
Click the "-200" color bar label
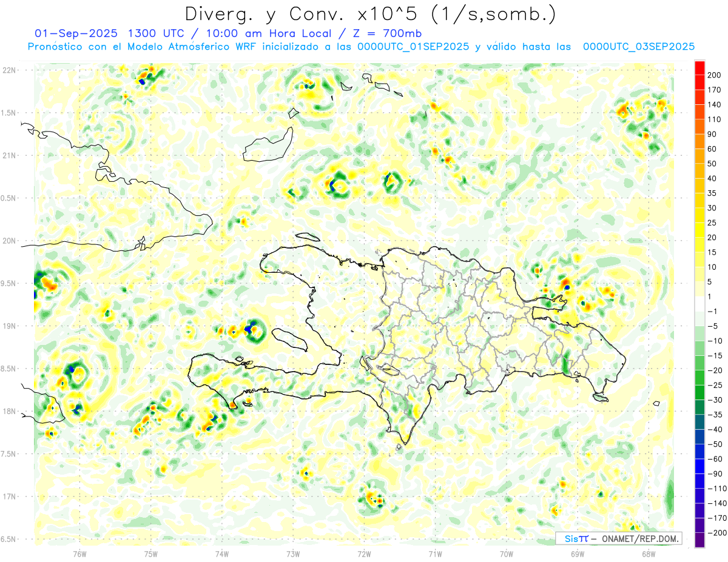click(x=718, y=534)
